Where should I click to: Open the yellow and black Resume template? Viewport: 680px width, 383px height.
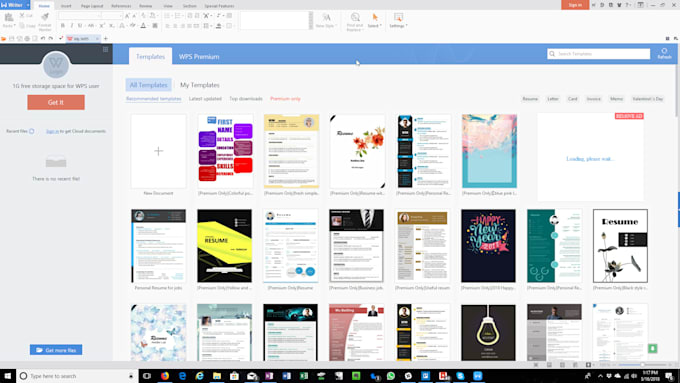tap(225, 246)
